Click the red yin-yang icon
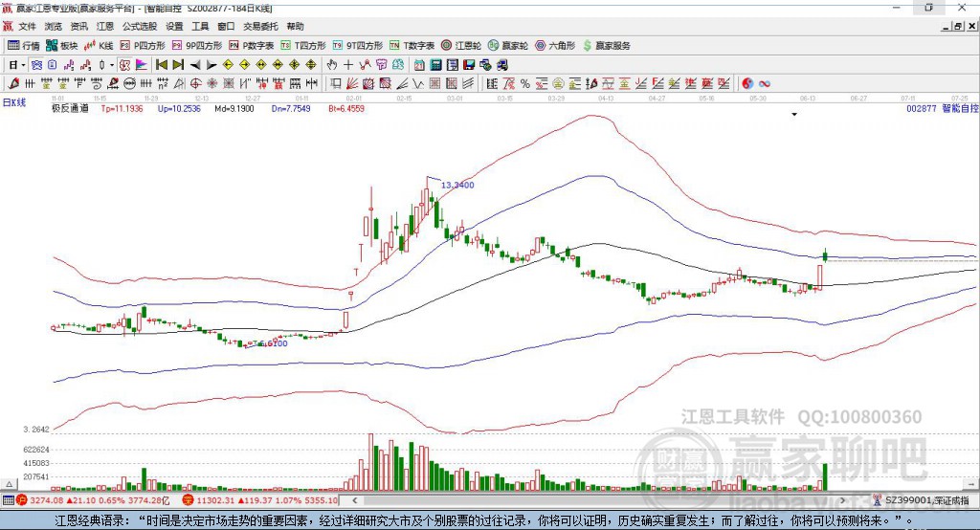 point(747,83)
